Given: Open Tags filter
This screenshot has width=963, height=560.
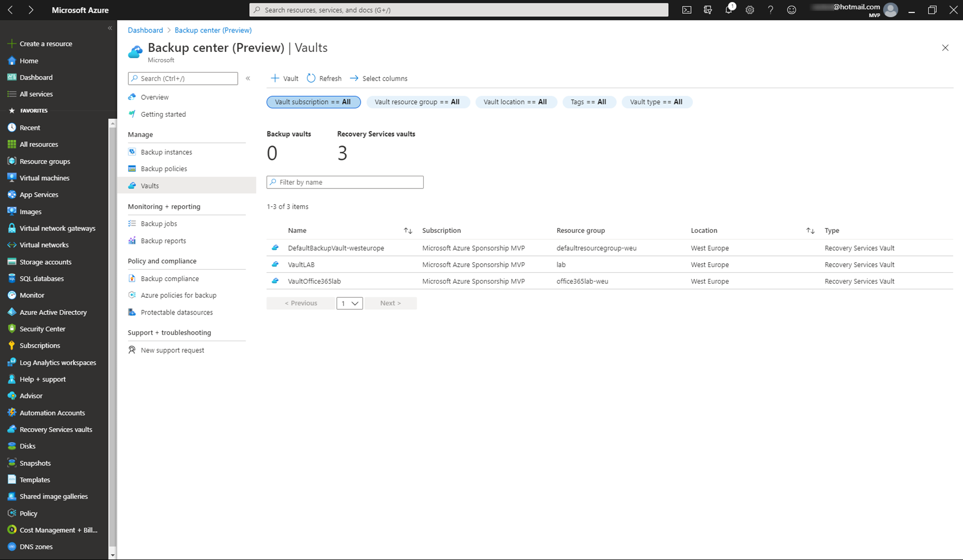Looking at the screenshot, I should coord(589,102).
